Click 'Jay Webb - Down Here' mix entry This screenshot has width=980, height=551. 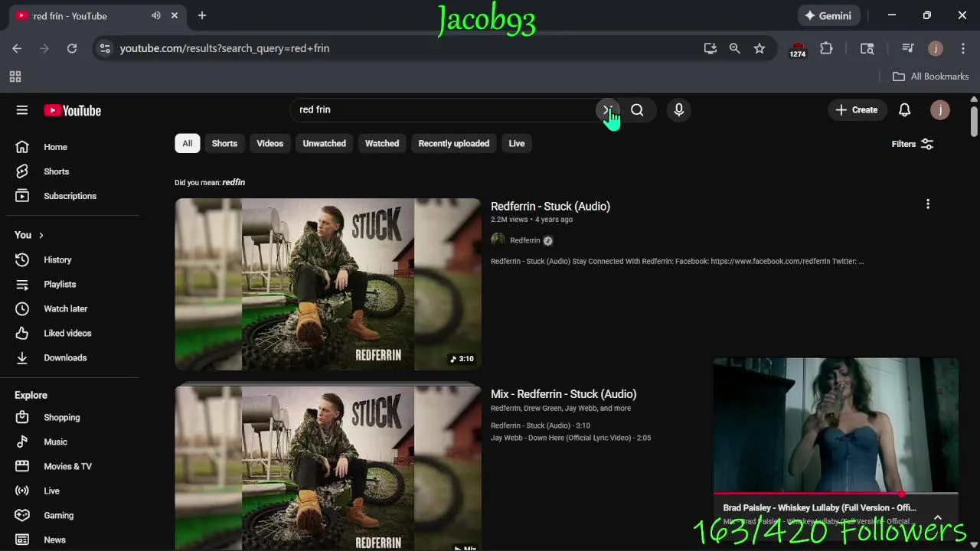[x=570, y=438]
